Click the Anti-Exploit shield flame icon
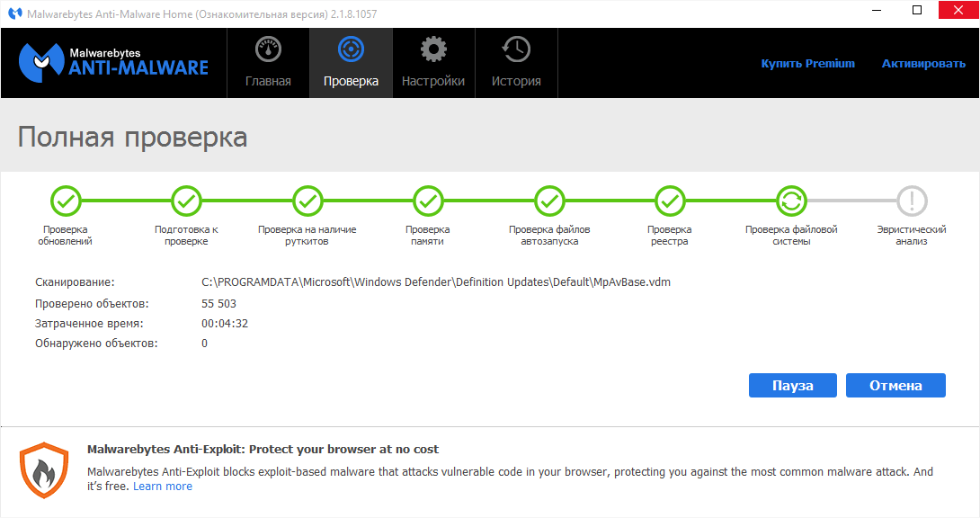 pos(44,470)
